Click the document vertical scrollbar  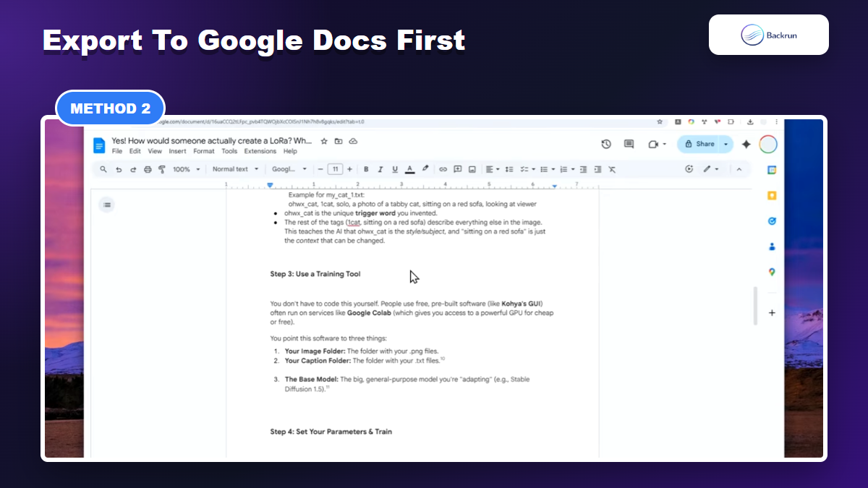point(754,306)
